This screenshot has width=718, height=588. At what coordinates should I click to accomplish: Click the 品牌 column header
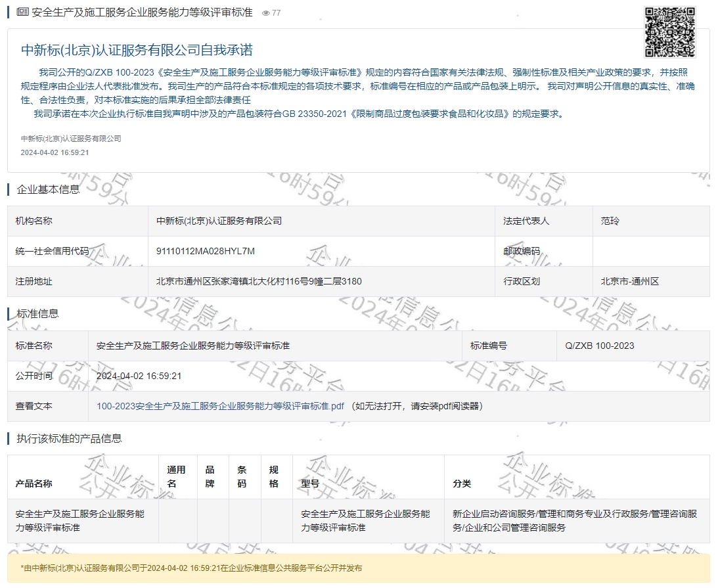(213, 477)
